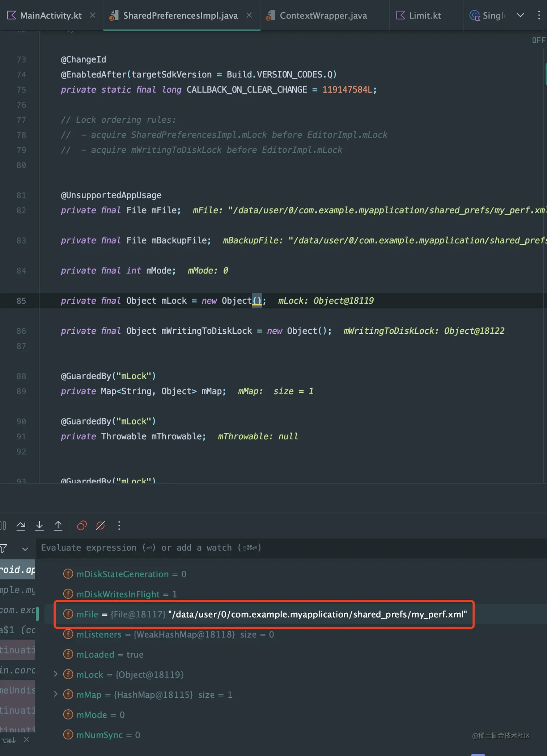This screenshot has height=756, width=547.
Task: Click the inline mWritingToDiskLock: Object@18122 hint
Action: point(424,331)
